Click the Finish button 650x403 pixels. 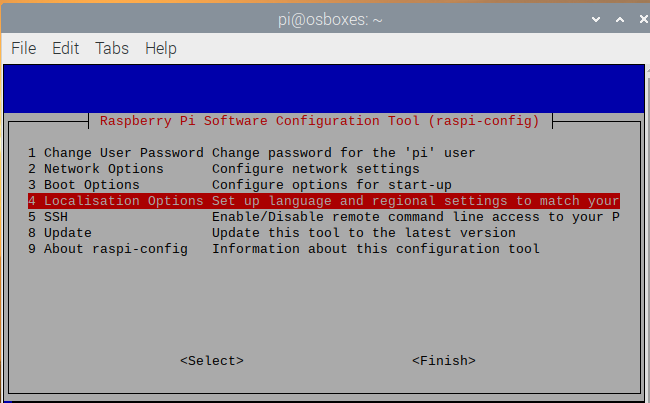pos(444,361)
